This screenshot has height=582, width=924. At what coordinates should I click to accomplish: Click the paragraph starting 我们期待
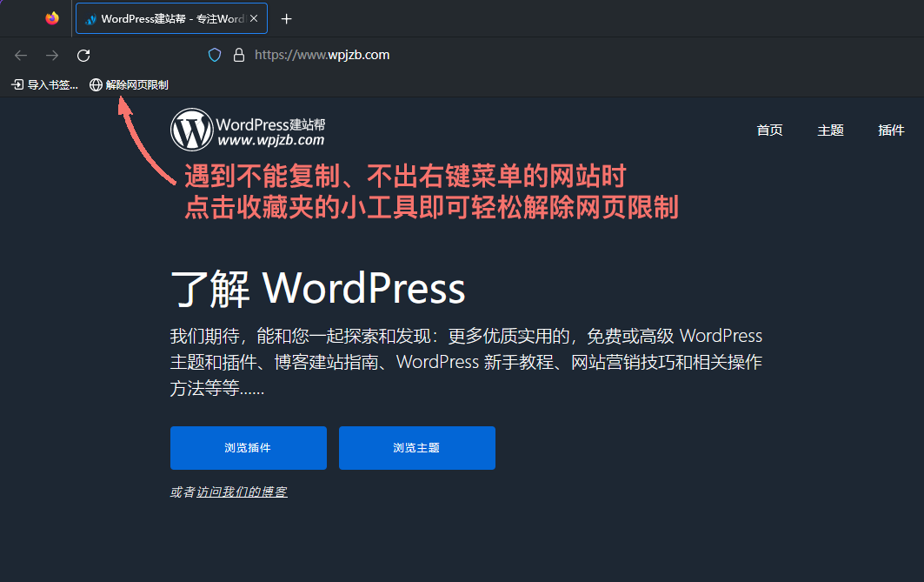[x=466, y=362]
